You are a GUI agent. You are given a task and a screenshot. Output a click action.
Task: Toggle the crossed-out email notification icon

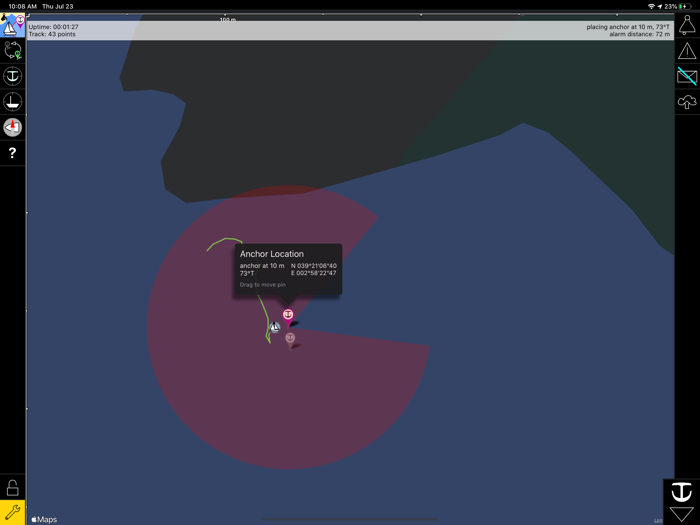click(x=687, y=76)
